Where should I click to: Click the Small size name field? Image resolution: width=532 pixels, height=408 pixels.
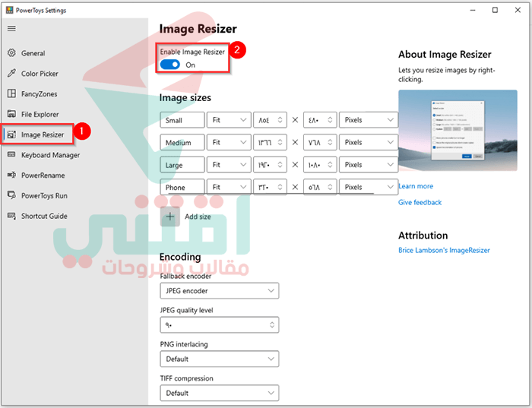pyautogui.click(x=182, y=120)
